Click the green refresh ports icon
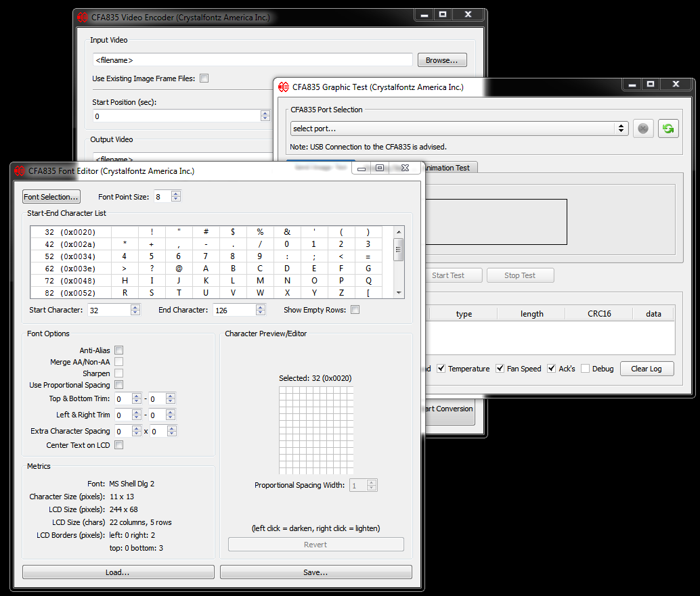This screenshot has width=700, height=596. click(668, 129)
